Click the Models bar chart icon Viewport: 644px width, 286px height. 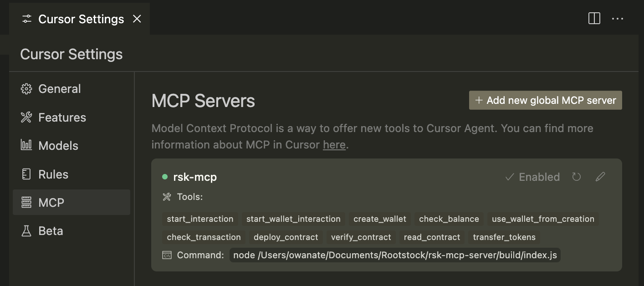pos(26,146)
